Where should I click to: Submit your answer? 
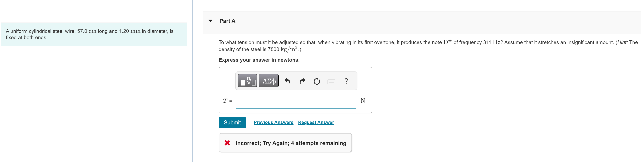point(232,122)
